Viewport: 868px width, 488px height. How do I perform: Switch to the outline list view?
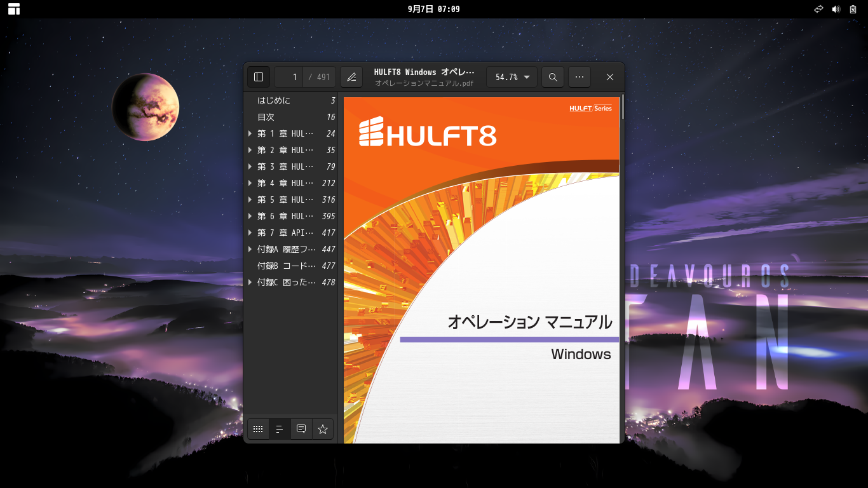280,429
